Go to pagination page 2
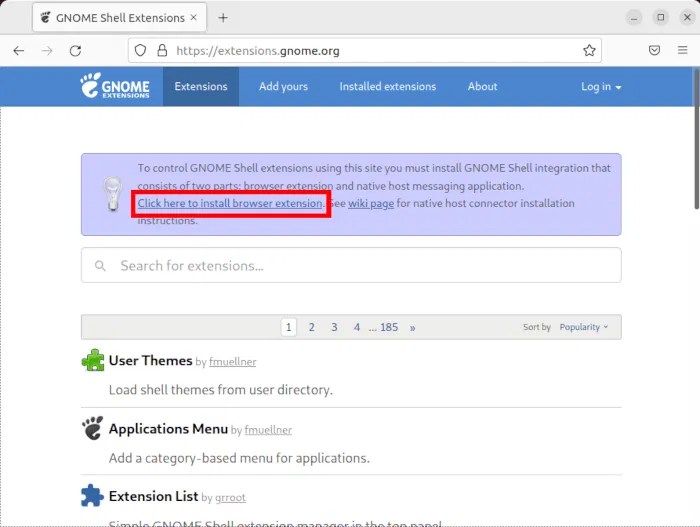 312,327
